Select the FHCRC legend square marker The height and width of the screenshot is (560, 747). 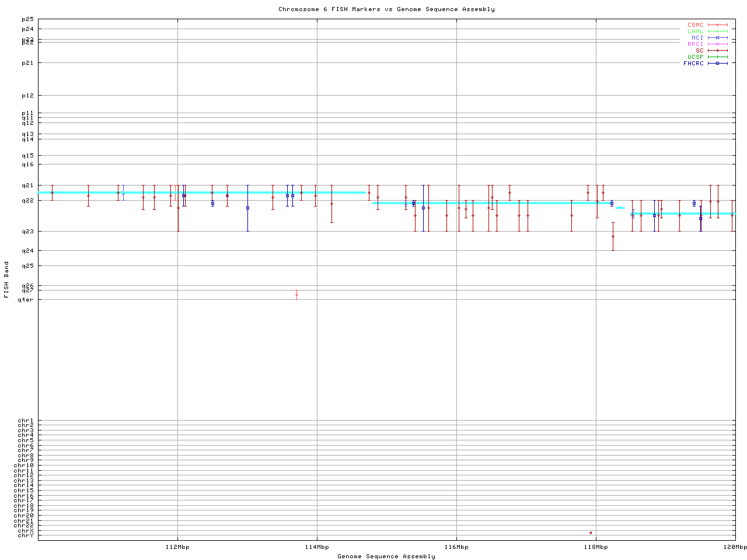[717, 64]
